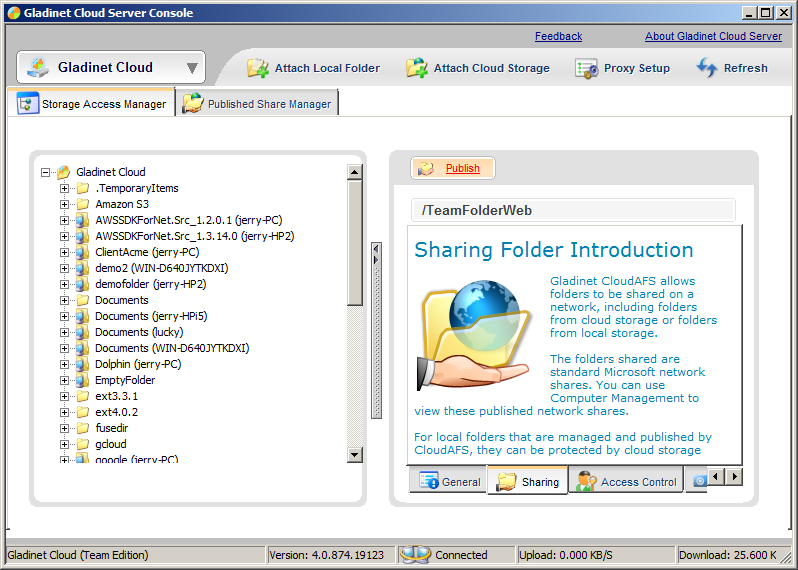Click the Refresh arrows icon
The width and height of the screenshot is (798, 570).
707,67
